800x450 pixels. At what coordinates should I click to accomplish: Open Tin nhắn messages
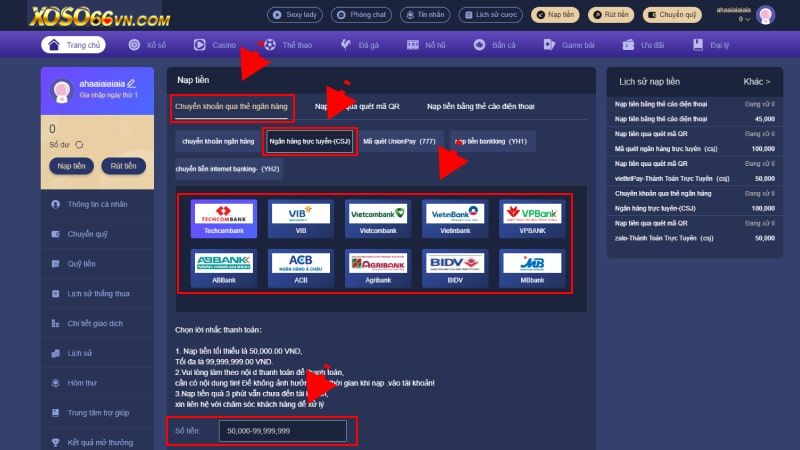click(x=425, y=15)
